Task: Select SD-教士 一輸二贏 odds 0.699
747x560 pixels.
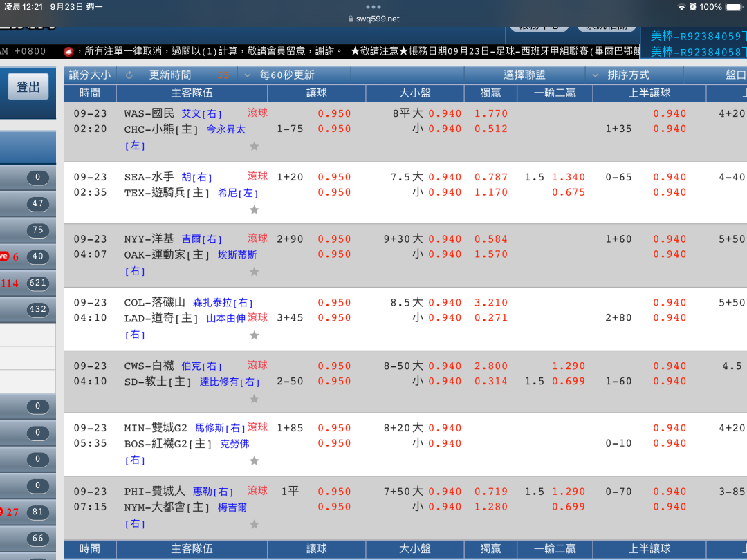Action: click(569, 382)
